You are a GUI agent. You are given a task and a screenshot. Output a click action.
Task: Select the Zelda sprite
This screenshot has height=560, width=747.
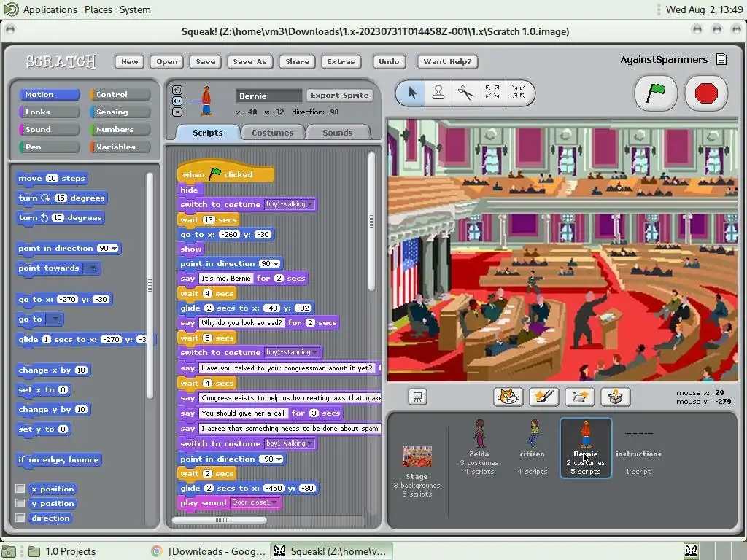tap(479, 448)
